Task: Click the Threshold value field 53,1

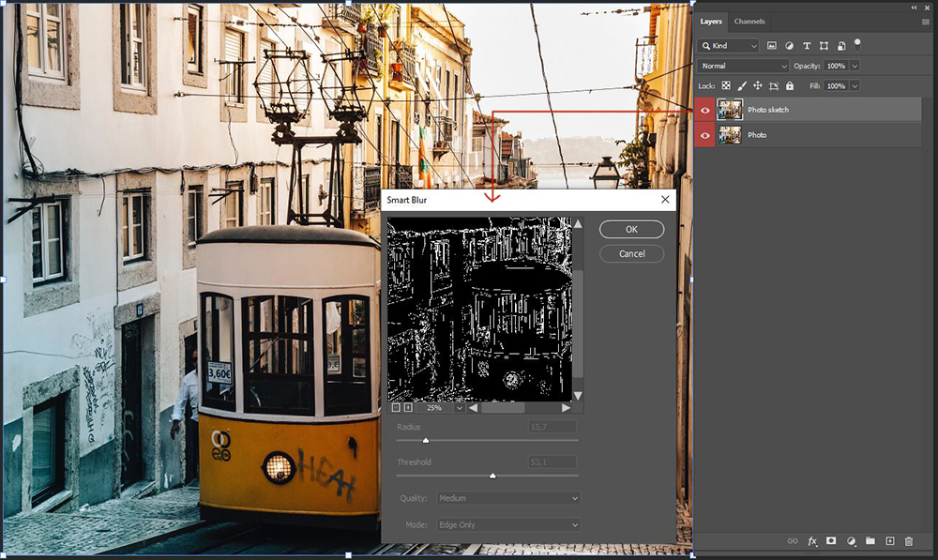Action: [x=552, y=462]
